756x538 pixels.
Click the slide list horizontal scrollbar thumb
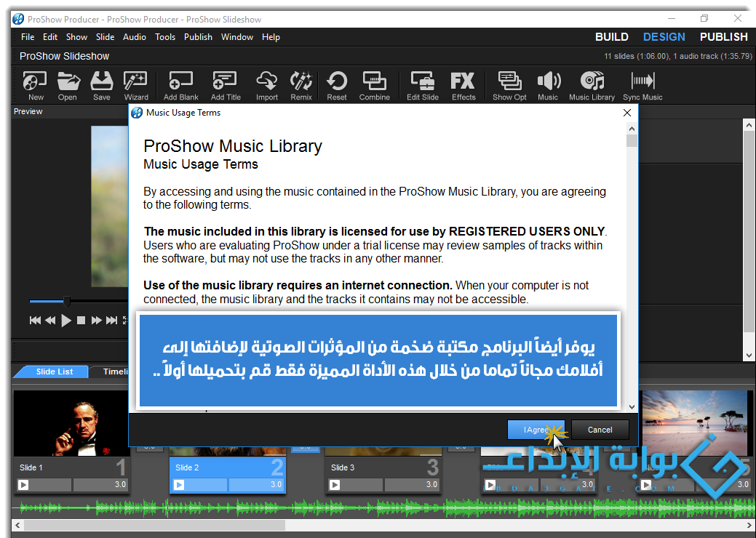[154, 525]
